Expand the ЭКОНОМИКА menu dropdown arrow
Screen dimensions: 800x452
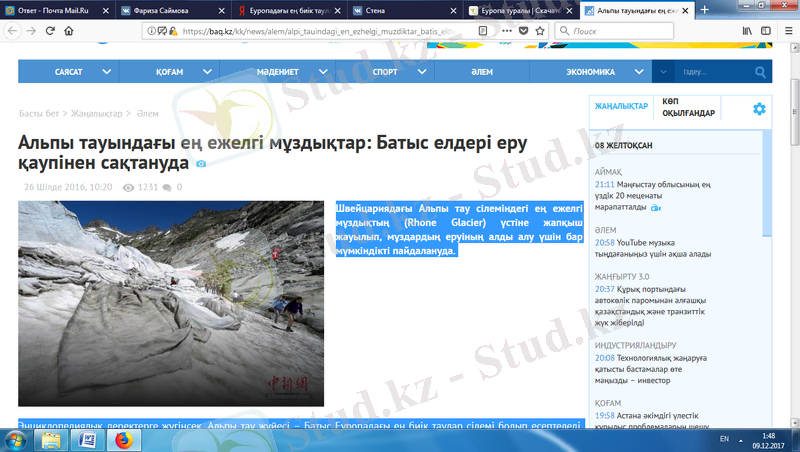[x=634, y=72]
